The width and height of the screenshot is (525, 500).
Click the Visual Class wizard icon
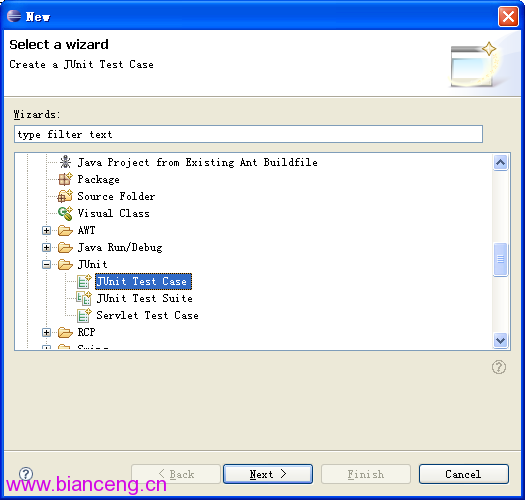[65, 213]
